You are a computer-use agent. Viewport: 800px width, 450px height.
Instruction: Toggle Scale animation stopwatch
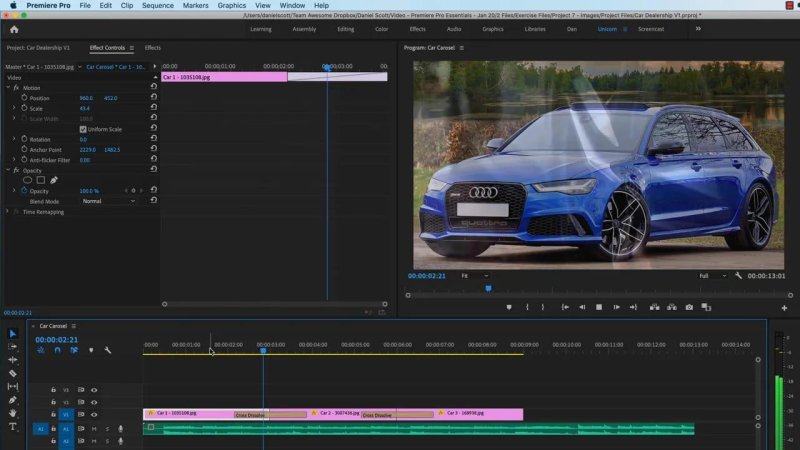(24, 108)
